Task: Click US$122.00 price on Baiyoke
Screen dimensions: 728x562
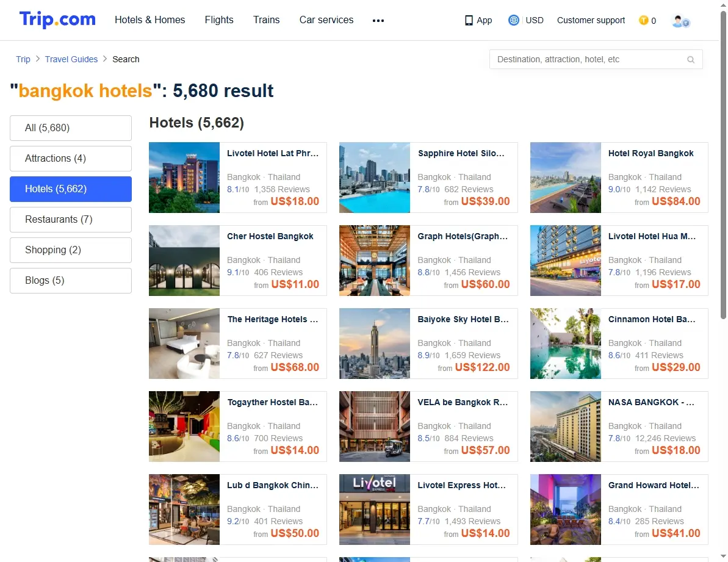Action: 483,367
